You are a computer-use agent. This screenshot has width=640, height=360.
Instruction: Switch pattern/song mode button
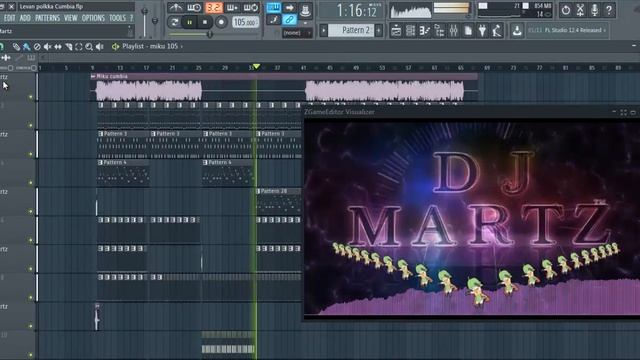pyautogui.click(x=174, y=22)
